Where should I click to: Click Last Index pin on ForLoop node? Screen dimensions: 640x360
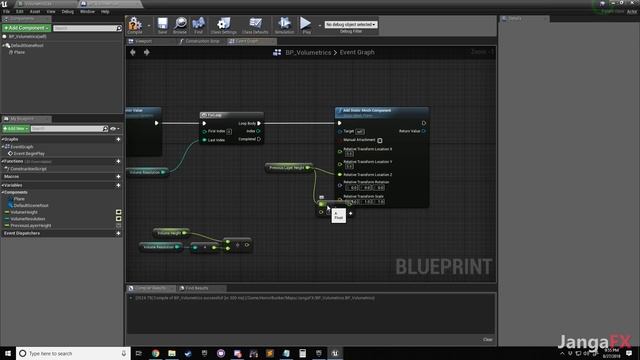(204, 140)
